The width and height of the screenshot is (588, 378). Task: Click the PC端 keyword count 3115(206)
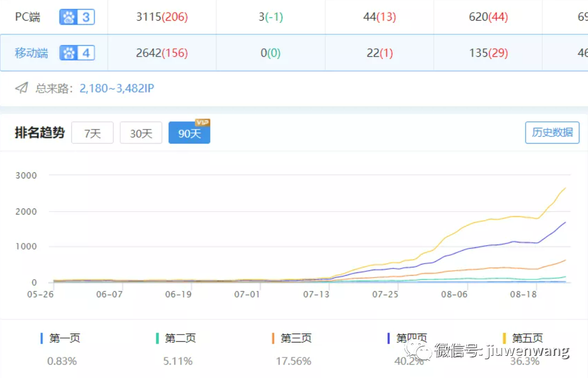[162, 17]
